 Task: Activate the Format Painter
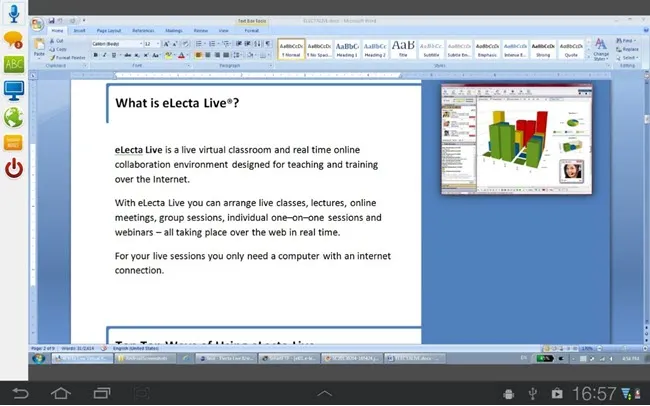point(68,58)
